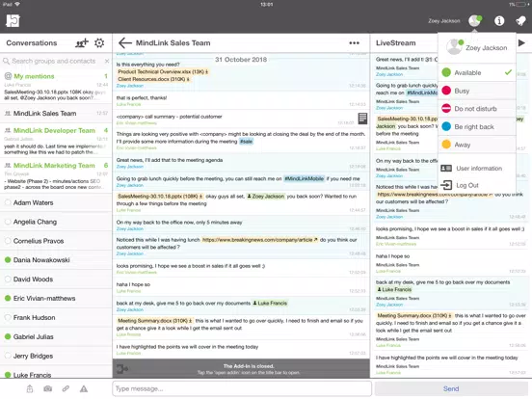Search groups and contacts field
Viewport: 532px width, 399px height.
pos(56,61)
